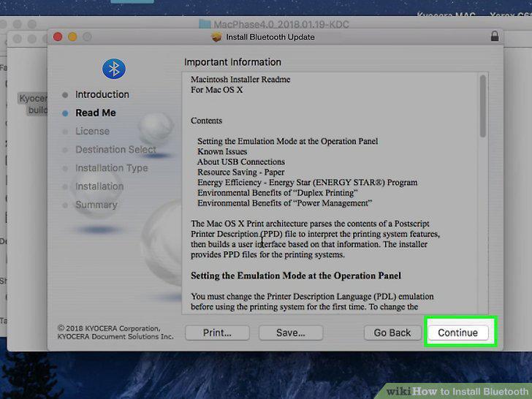532x399 pixels.
Task: Click inside the Important Information text area
Action: 331,193
